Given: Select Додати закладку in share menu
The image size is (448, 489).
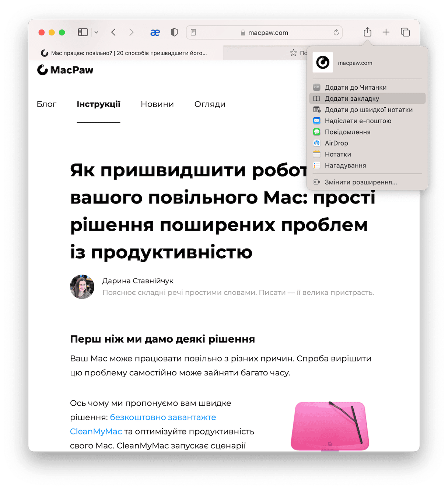Looking at the screenshot, I should click(x=367, y=98).
